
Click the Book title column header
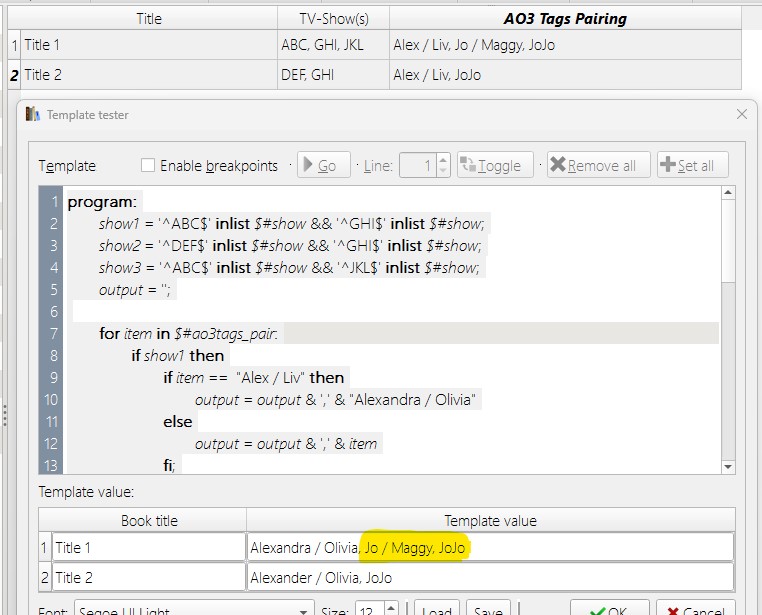pos(149,521)
